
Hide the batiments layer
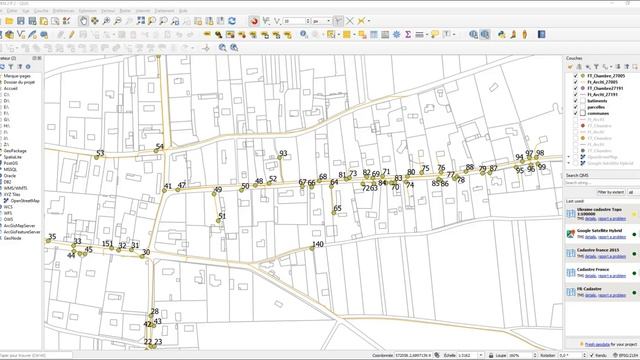point(576,101)
